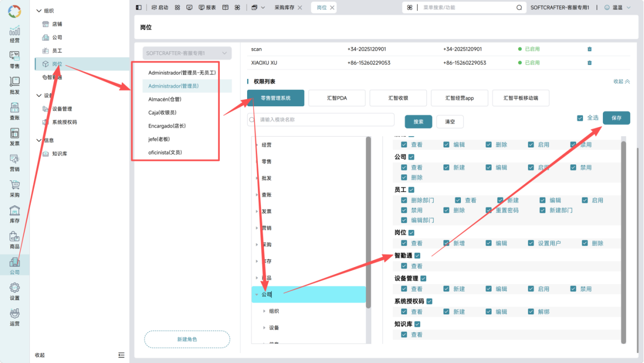Open the 采购 purchasing cart icon

click(x=14, y=185)
